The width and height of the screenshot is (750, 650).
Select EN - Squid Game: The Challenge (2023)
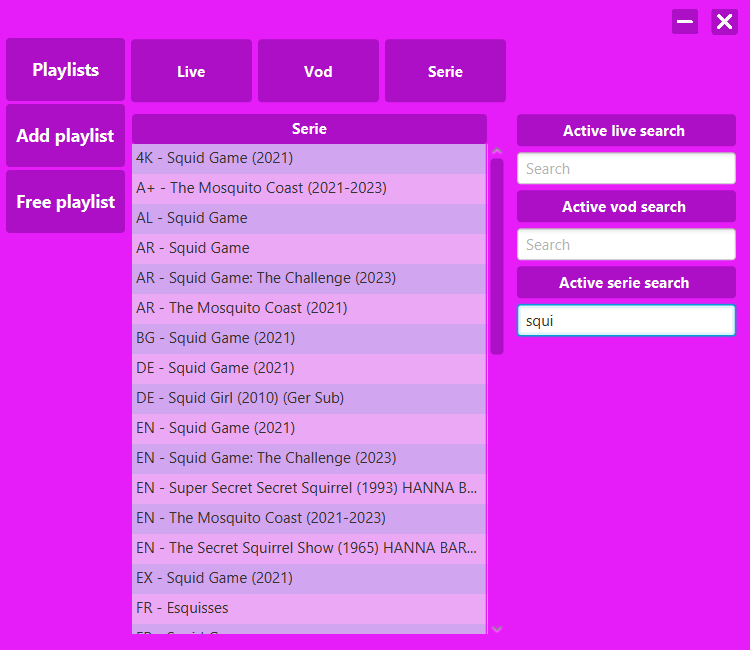click(309, 458)
